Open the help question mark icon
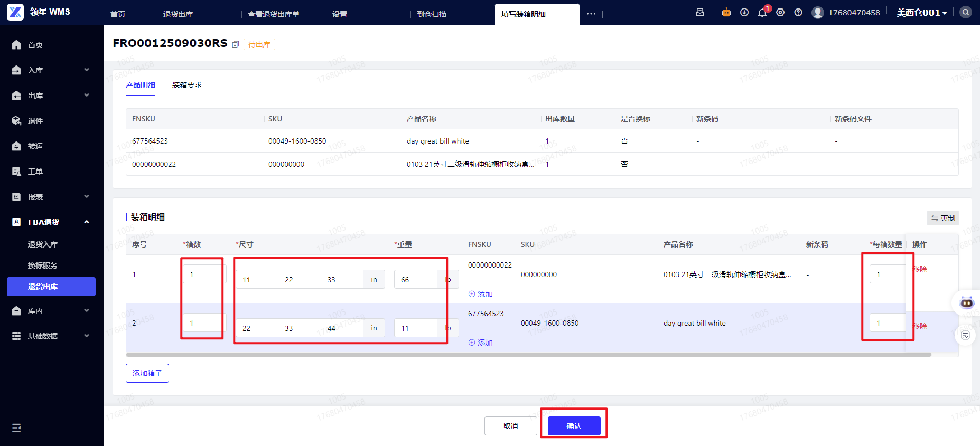Viewport: 980px width, 446px height. pos(798,12)
